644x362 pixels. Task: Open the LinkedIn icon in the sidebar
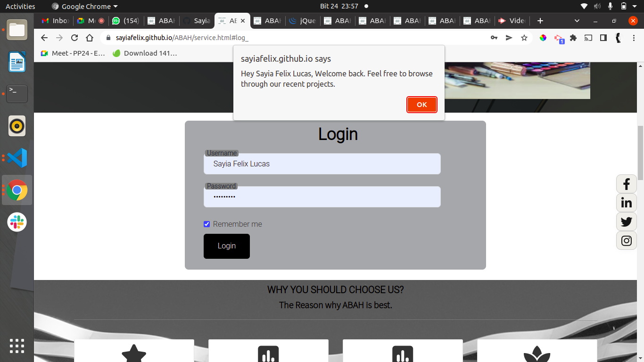point(626,203)
